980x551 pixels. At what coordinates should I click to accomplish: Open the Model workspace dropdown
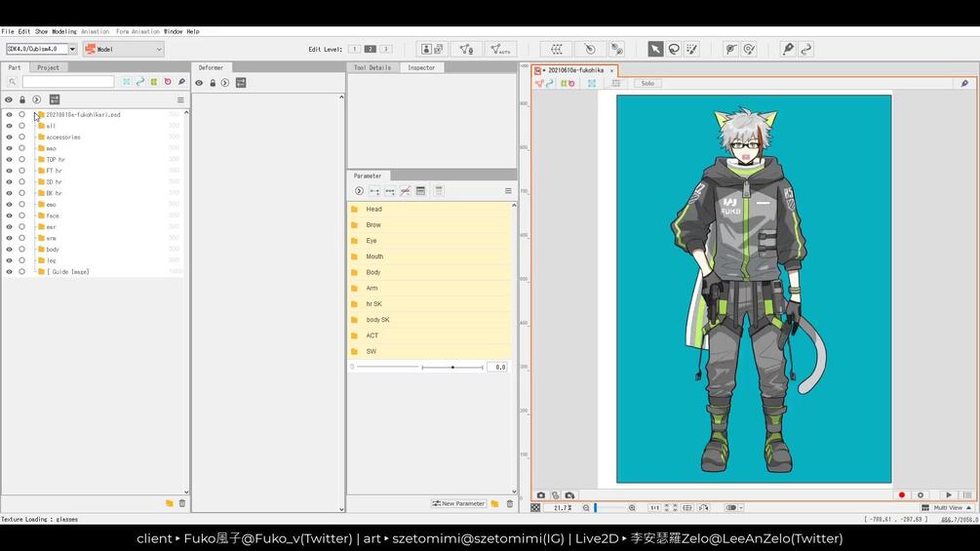(123, 49)
